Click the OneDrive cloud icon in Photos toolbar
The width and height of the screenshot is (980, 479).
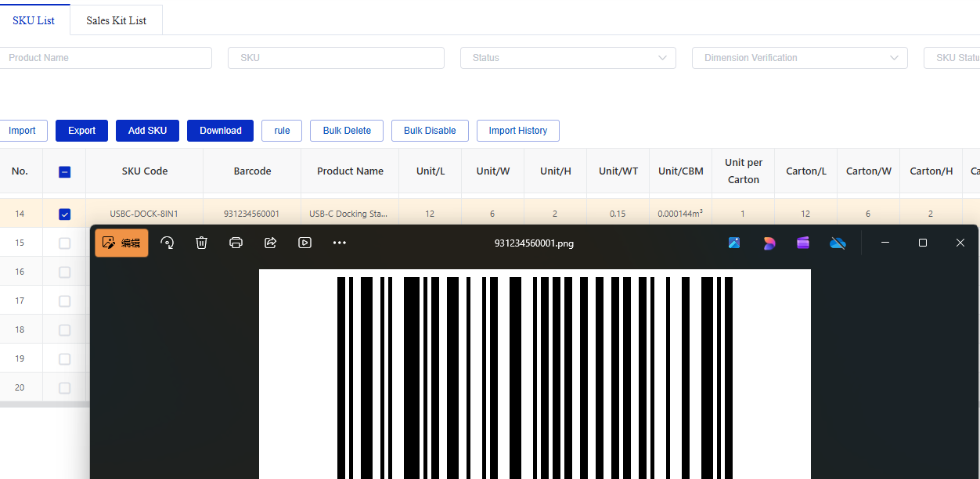coord(838,243)
